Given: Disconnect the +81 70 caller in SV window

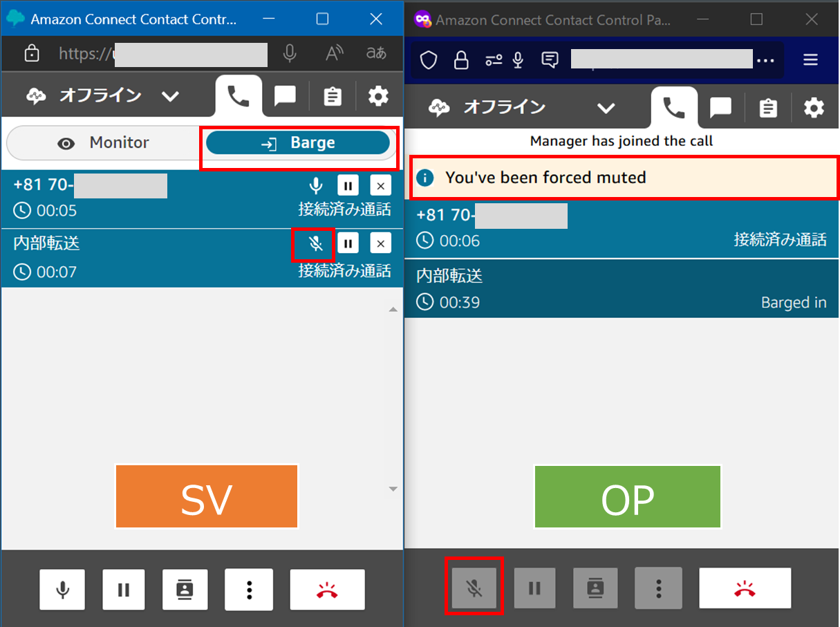Looking at the screenshot, I should tap(380, 185).
